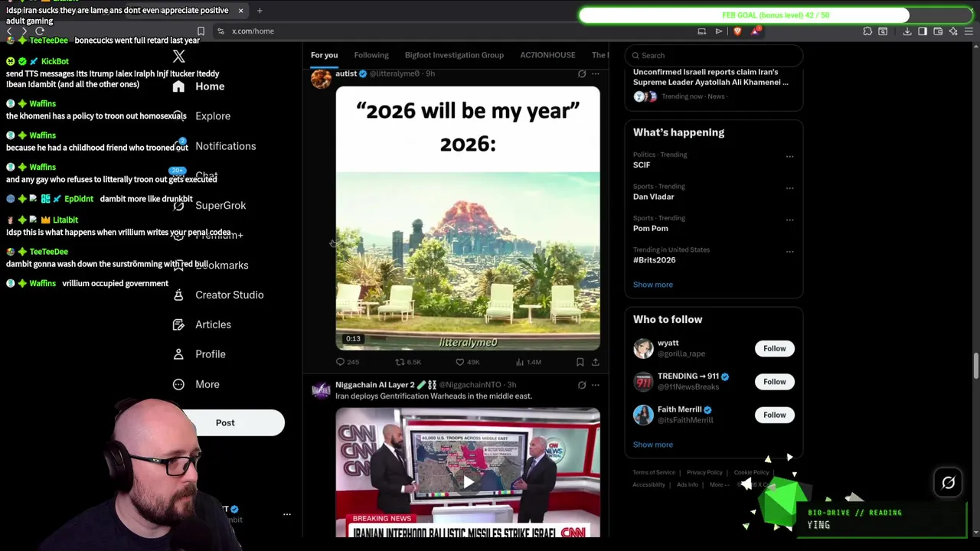Image resolution: width=980 pixels, height=551 pixels.
Task: Expand More links in the footer
Action: tap(718, 484)
